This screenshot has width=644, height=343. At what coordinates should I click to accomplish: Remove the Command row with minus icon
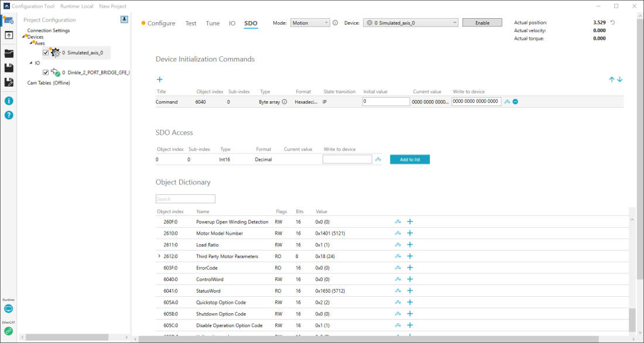515,102
